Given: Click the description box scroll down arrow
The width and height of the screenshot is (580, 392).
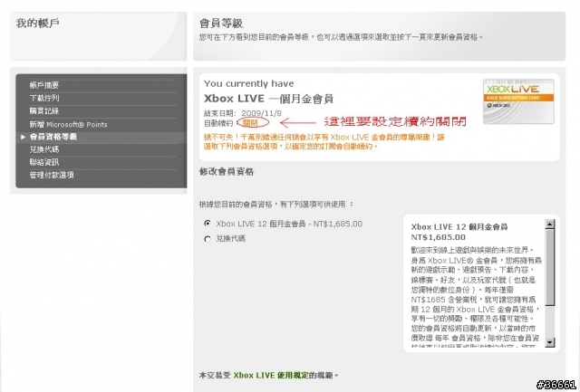Looking at the screenshot, I should [x=550, y=342].
